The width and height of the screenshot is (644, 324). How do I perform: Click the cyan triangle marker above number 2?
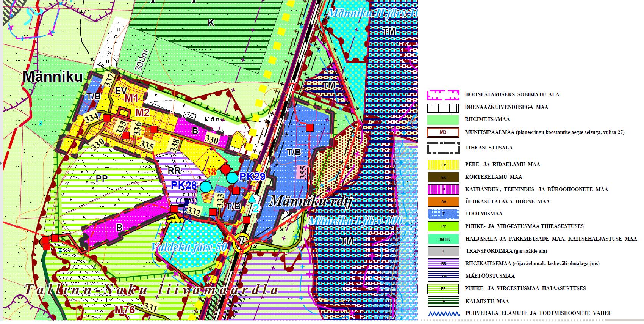coord(252,198)
